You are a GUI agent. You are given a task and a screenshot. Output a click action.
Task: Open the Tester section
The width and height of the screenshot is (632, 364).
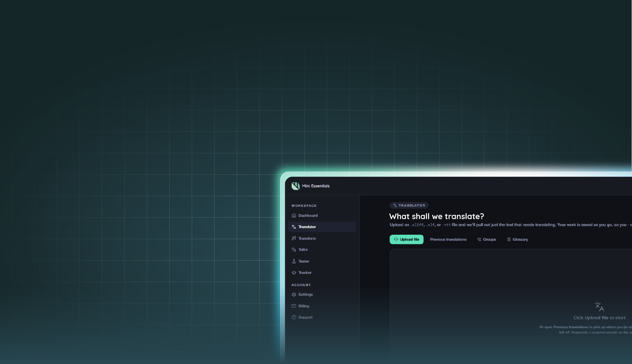322,261
